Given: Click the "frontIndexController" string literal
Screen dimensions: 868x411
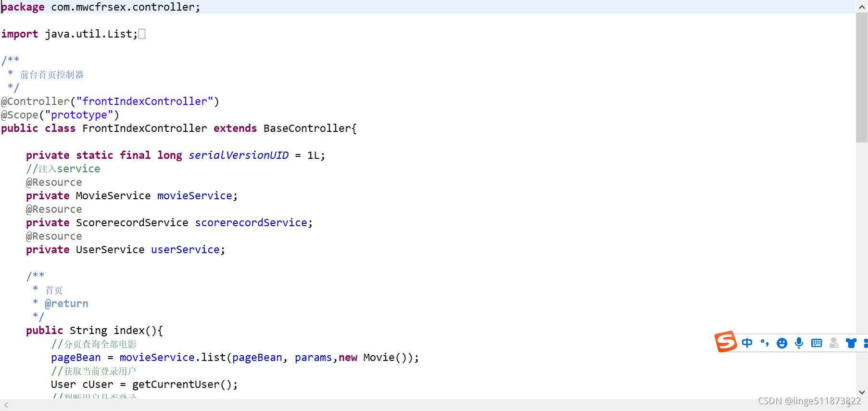Looking at the screenshot, I should point(145,102).
